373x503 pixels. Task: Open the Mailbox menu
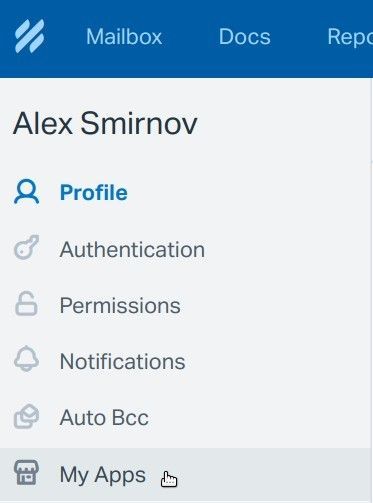click(124, 36)
